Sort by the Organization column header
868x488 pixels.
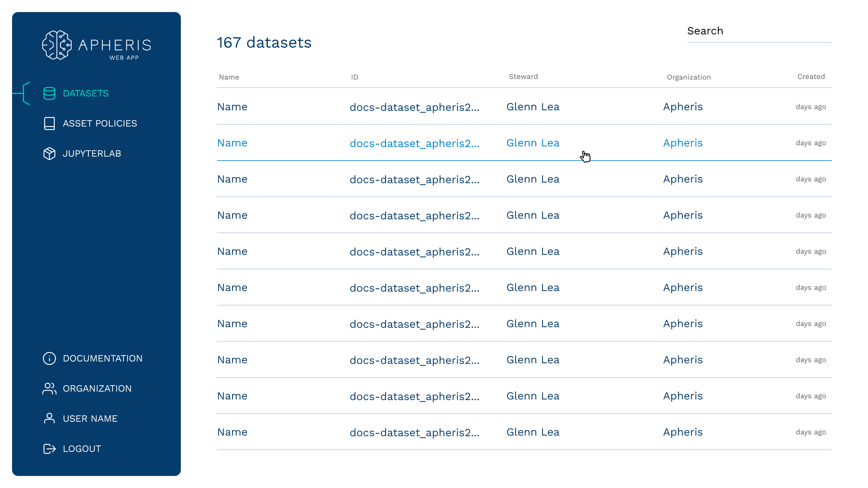688,77
